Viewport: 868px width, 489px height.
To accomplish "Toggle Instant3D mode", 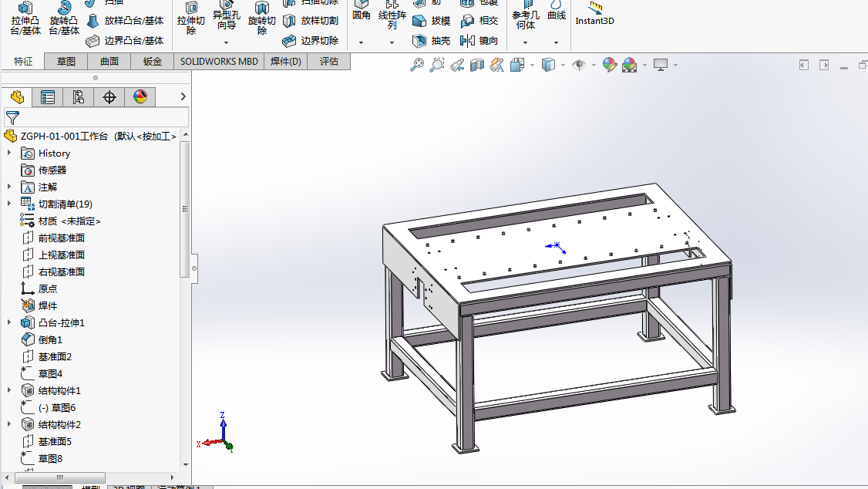I will [x=594, y=14].
